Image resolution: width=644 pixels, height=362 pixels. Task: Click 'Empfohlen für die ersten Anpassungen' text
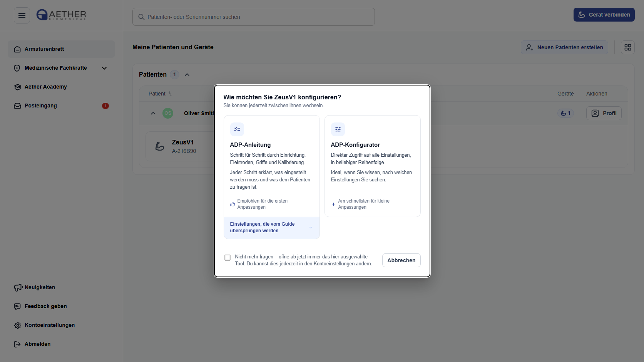tap(263, 204)
